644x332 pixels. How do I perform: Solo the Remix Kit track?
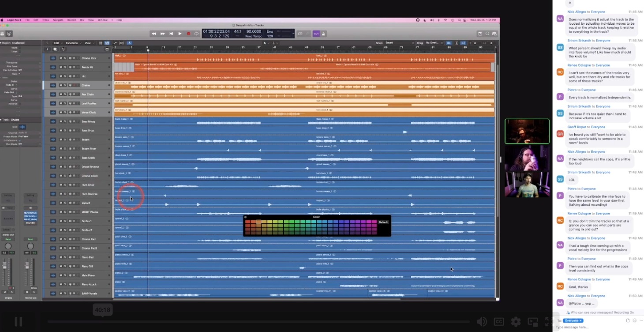tap(65, 67)
